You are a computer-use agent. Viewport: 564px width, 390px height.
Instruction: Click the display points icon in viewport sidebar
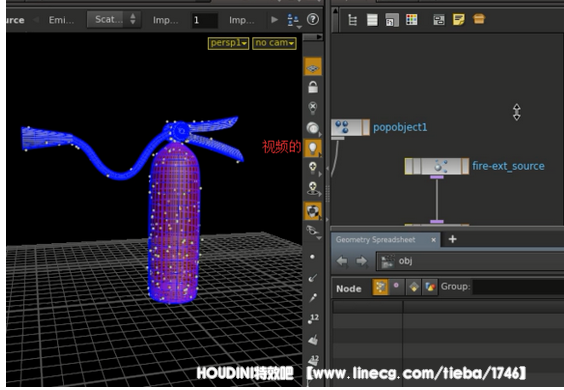tap(312, 257)
